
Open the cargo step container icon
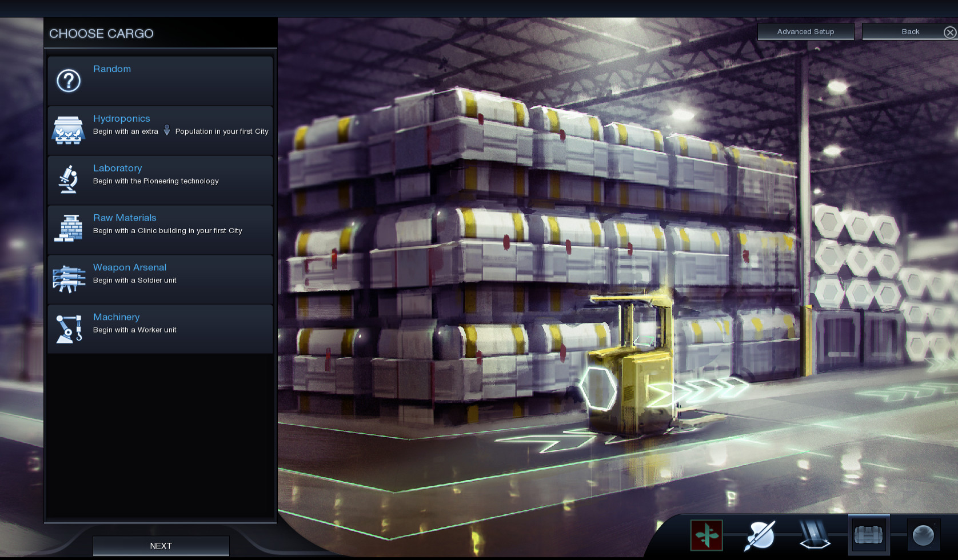[x=868, y=535]
